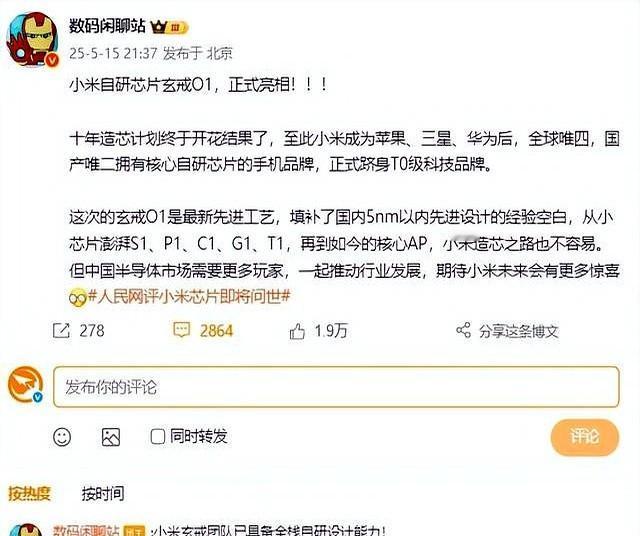Sort comments with 按时间 tab
The height and width of the screenshot is (536, 640).
click(x=103, y=493)
